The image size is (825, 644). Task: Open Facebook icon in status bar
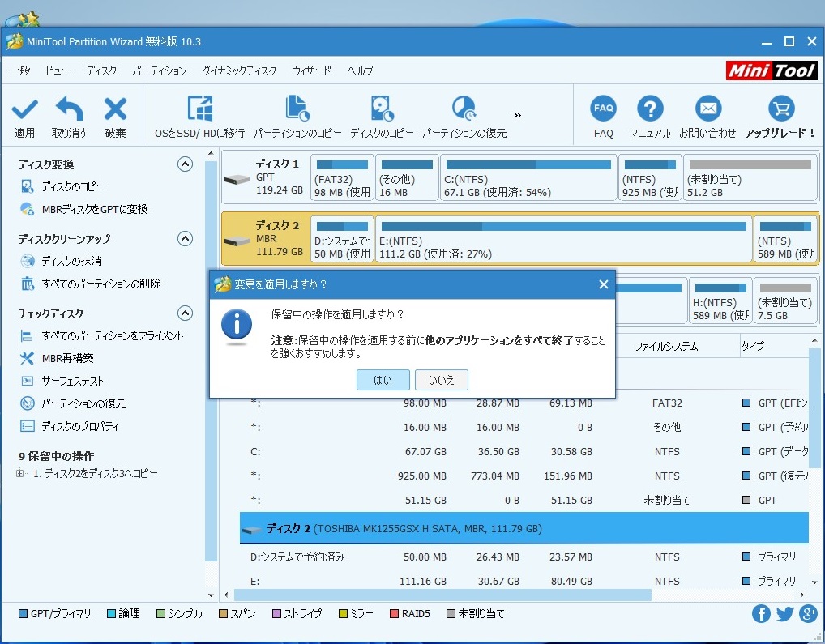point(761,613)
